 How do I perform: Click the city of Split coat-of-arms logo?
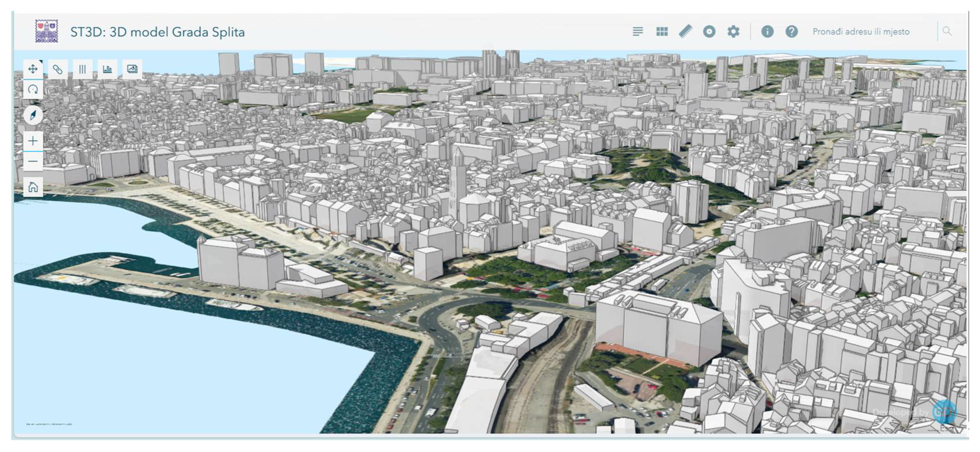click(46, 31)
